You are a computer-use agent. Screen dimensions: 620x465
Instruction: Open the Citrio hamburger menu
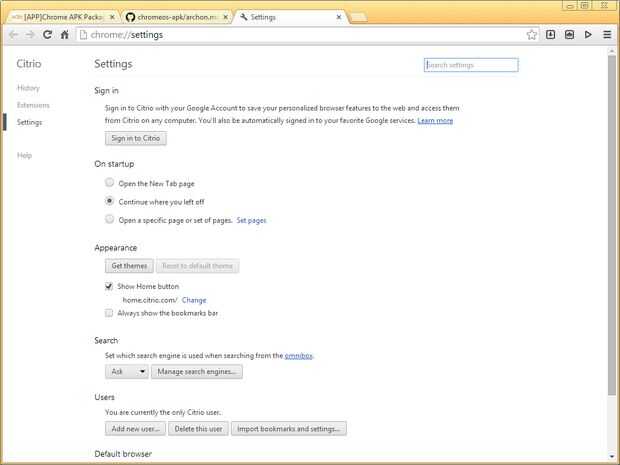pos(607,35)
